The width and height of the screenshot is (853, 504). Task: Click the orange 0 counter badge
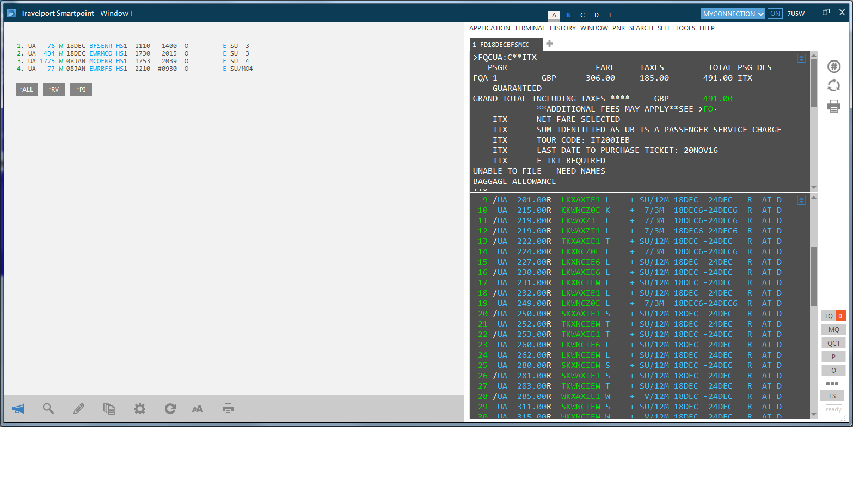point(840,316)
